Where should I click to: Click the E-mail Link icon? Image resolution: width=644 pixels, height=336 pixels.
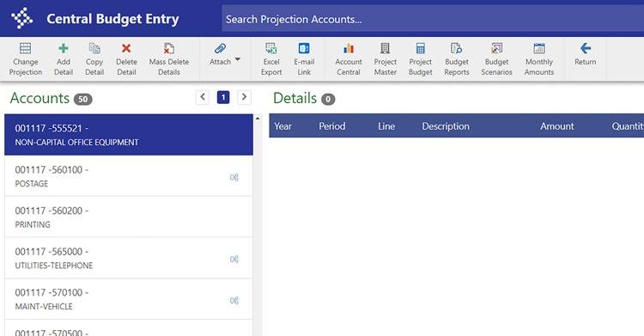coord(304,48)
